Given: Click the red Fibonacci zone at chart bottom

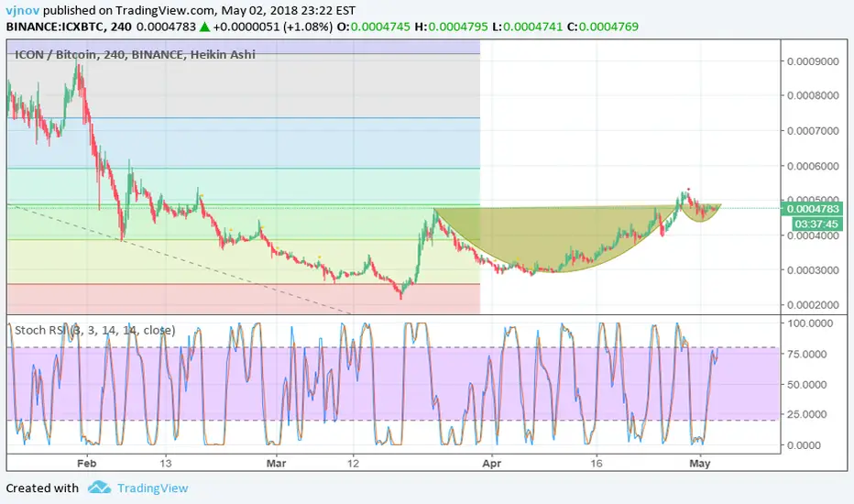Looking at the screenshot, I should point(244,299).
